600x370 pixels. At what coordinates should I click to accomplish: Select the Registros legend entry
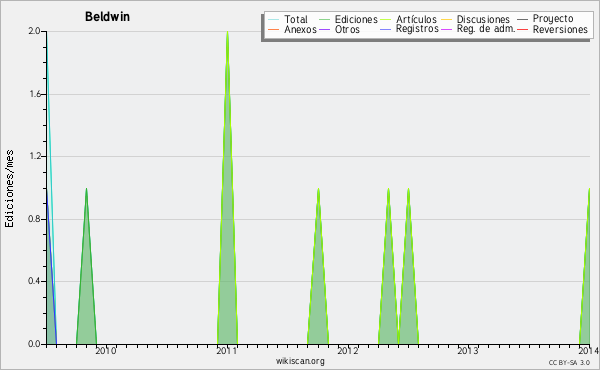coord(417,29)
